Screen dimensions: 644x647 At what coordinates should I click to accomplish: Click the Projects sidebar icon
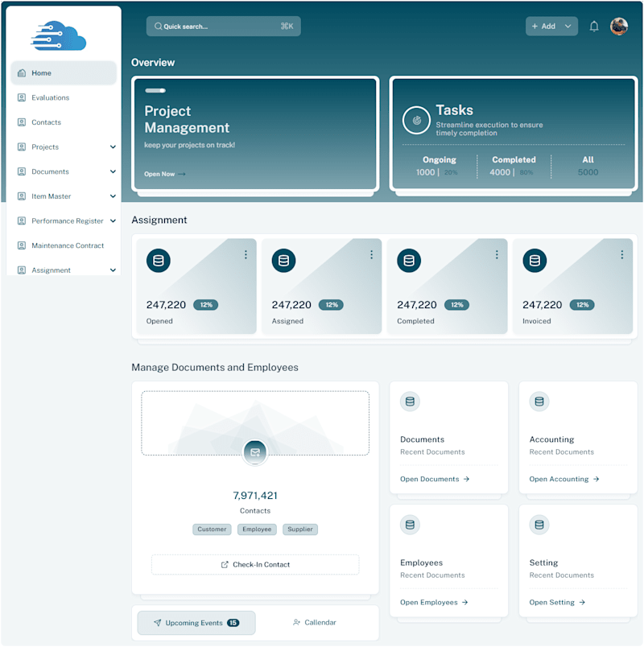coord(22,147)
